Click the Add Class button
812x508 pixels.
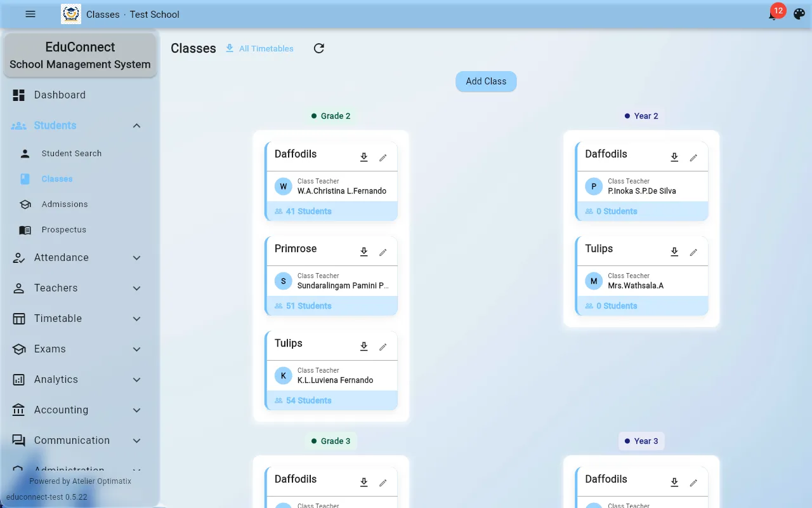(486, 81)
